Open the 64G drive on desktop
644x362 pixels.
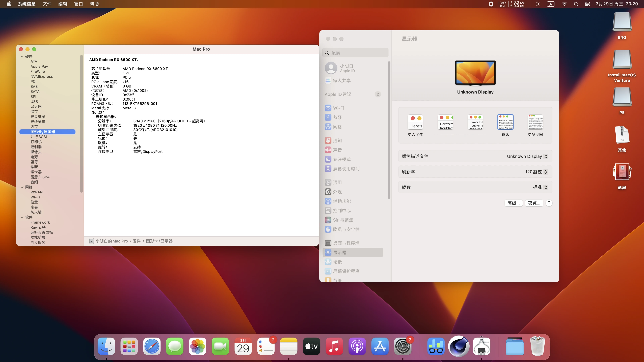coord(622,26)
